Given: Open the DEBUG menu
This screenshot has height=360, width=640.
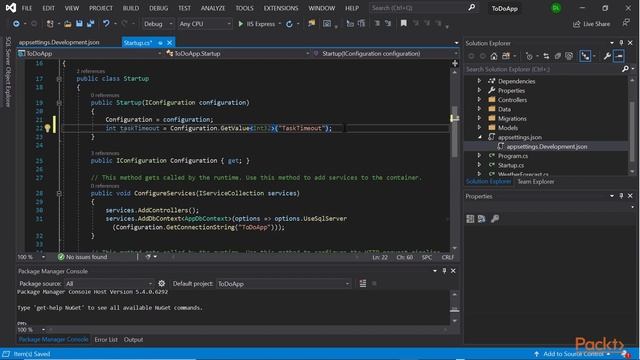Looking at the screenshot, I should pyautogui.click(x=158, y=8).
